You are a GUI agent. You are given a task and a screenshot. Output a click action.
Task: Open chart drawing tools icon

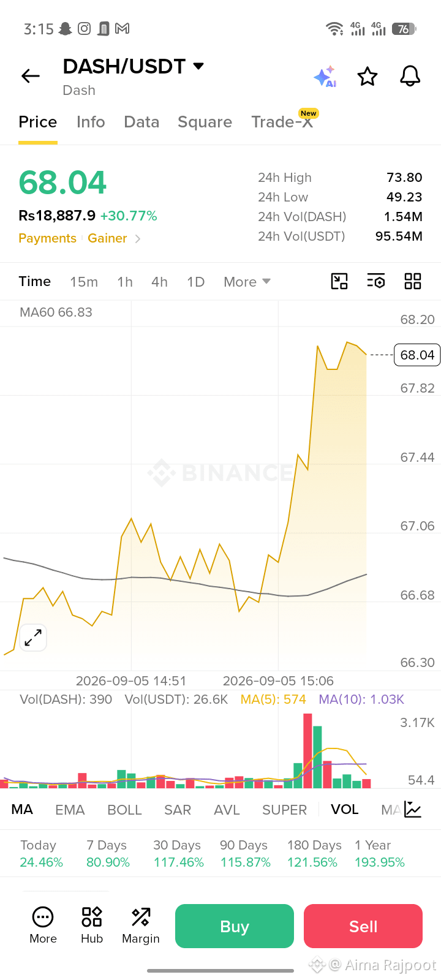(339, 281)
